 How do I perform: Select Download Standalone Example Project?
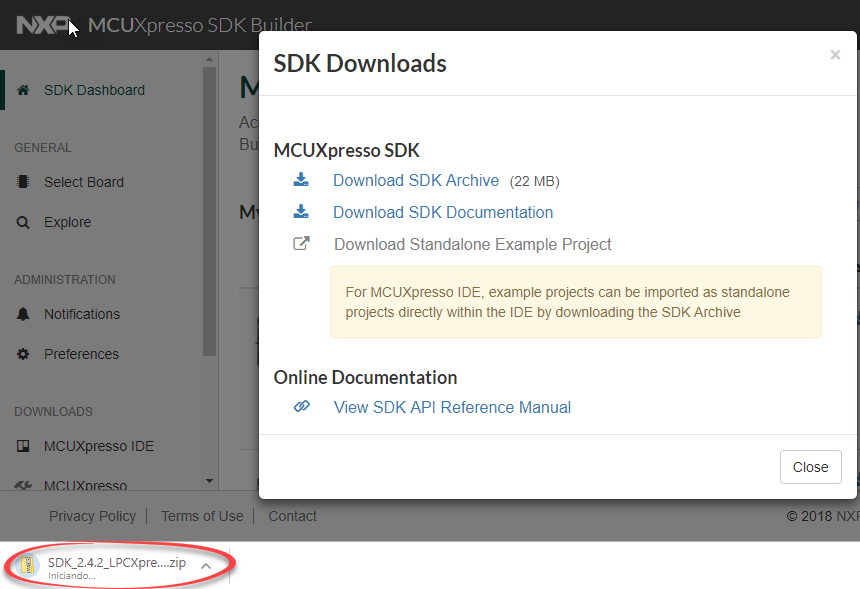(473, 244)
